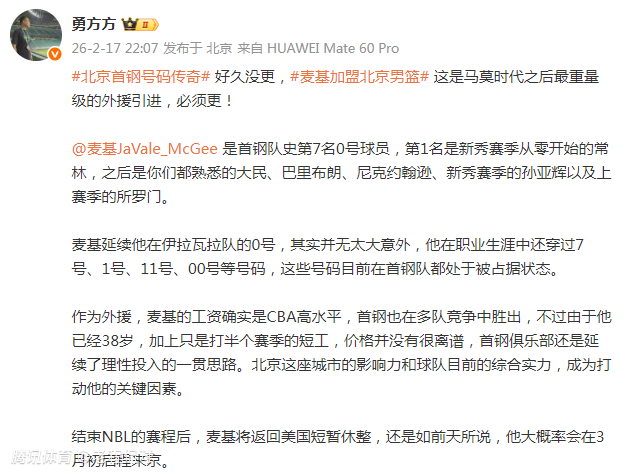Open the #麦基加盟北京男篮# hashtag topic
Image resolution: width=629 pixels, height=474 pixels.
(x=359, y=76)
